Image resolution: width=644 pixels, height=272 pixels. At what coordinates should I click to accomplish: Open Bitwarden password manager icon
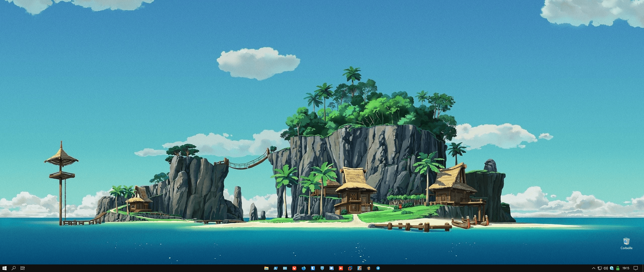pyautogui.click(x=313, y=268)
